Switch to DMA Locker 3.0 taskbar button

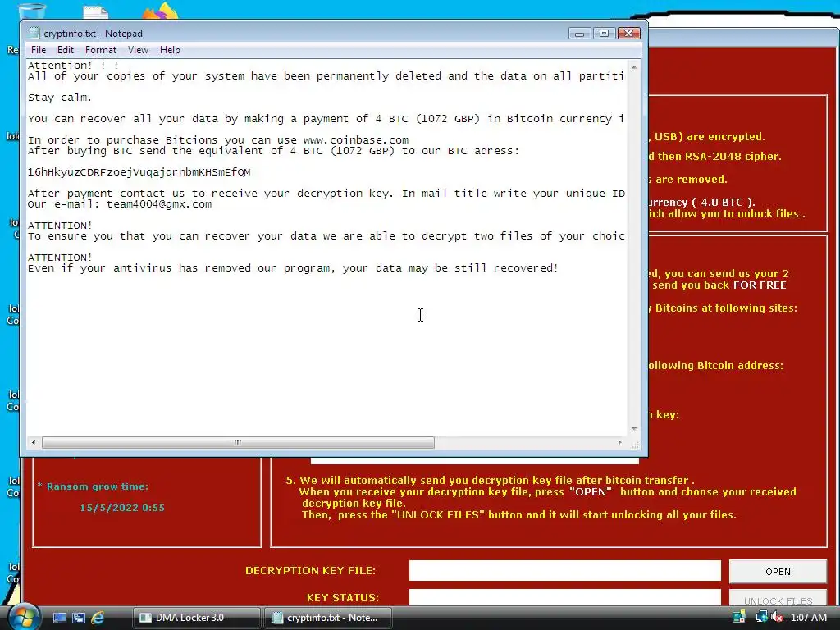tap(197, 618)
